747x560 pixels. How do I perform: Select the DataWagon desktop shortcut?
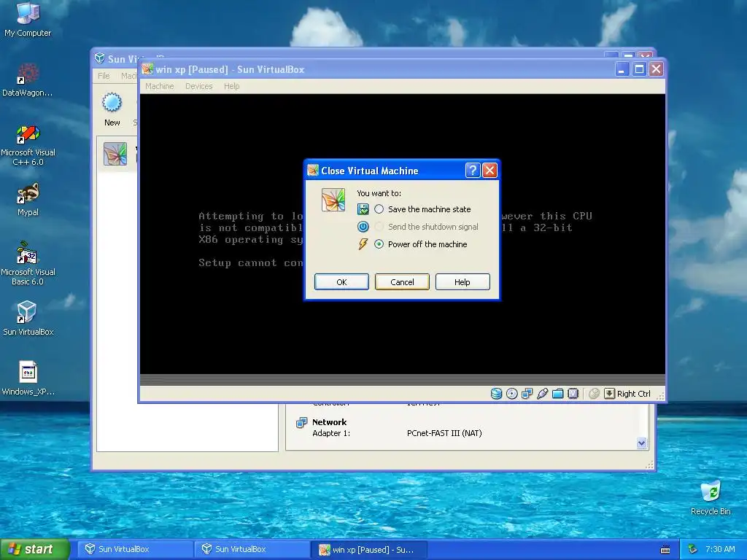click(x=28, y=80)
